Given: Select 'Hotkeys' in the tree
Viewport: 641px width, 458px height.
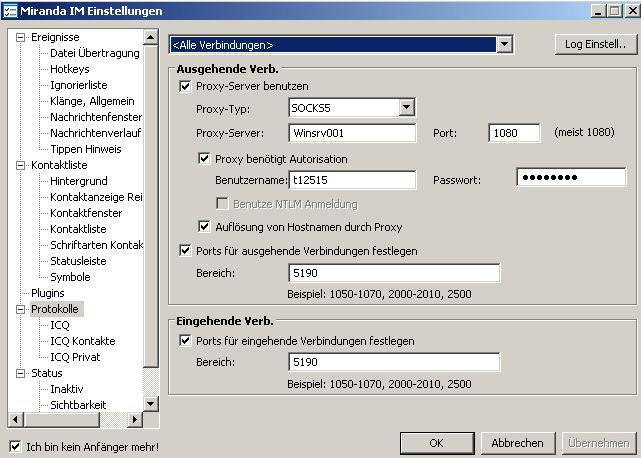Looking at the screenshot, I should (69, 69).
